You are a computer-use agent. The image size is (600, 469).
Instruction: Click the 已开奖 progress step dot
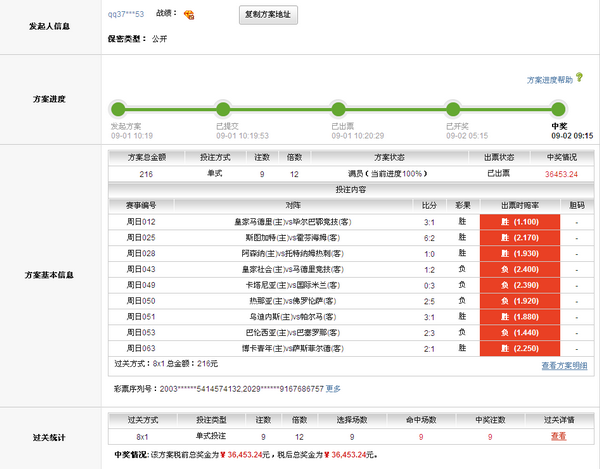[x=454, y=108]
